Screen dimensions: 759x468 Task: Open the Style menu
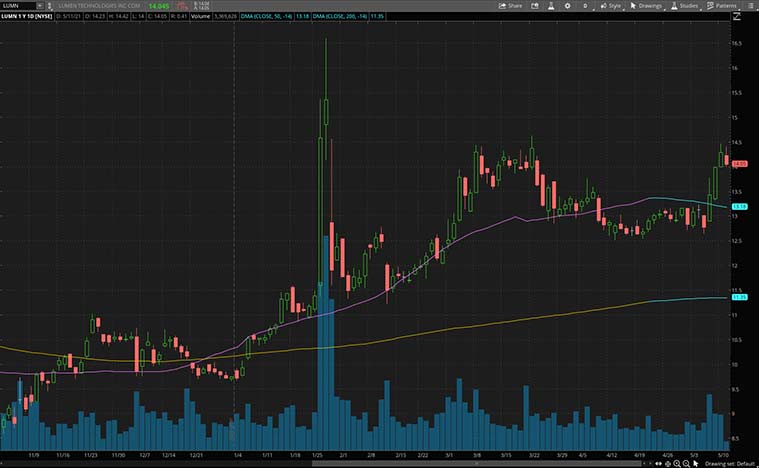(611, 5)
